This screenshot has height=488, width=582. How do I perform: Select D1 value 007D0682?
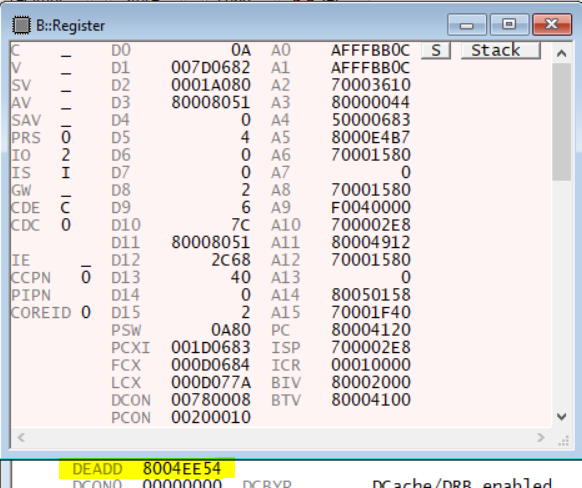tap(211, 68)
